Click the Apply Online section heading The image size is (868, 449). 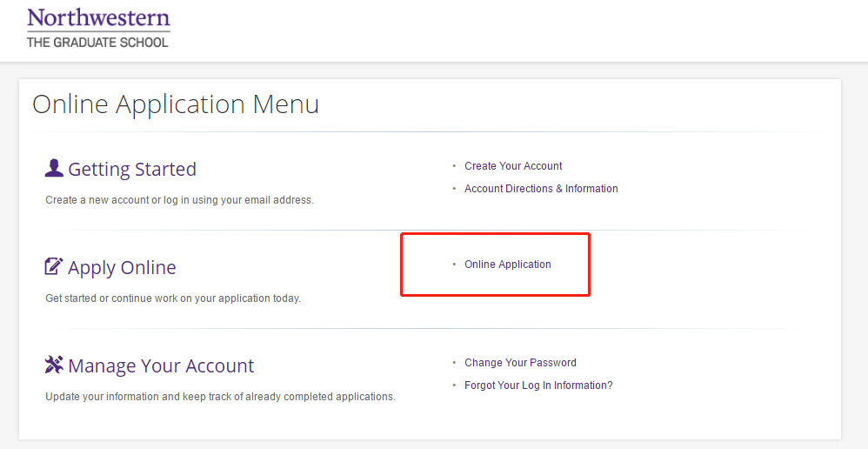click(x=122, y=267)
